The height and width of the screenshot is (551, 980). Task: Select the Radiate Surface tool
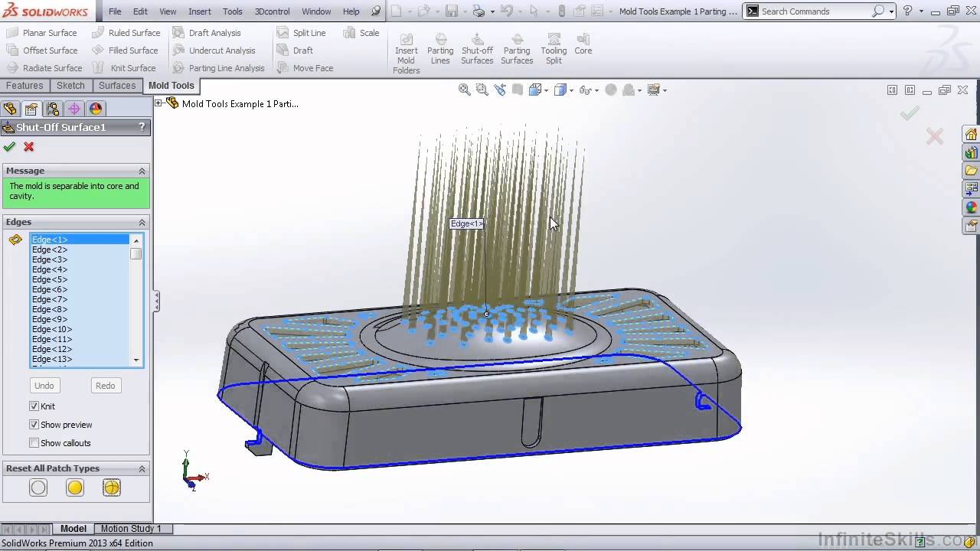tap(44, 68)
